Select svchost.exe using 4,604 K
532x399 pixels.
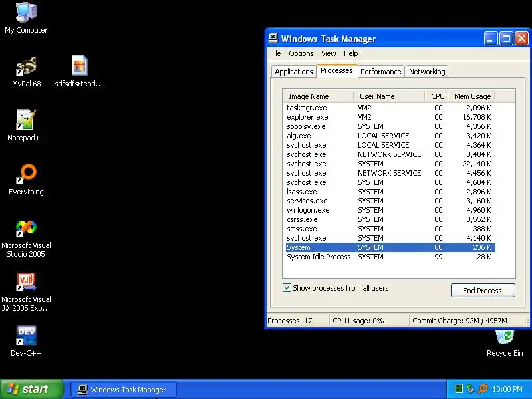(389, 182)
